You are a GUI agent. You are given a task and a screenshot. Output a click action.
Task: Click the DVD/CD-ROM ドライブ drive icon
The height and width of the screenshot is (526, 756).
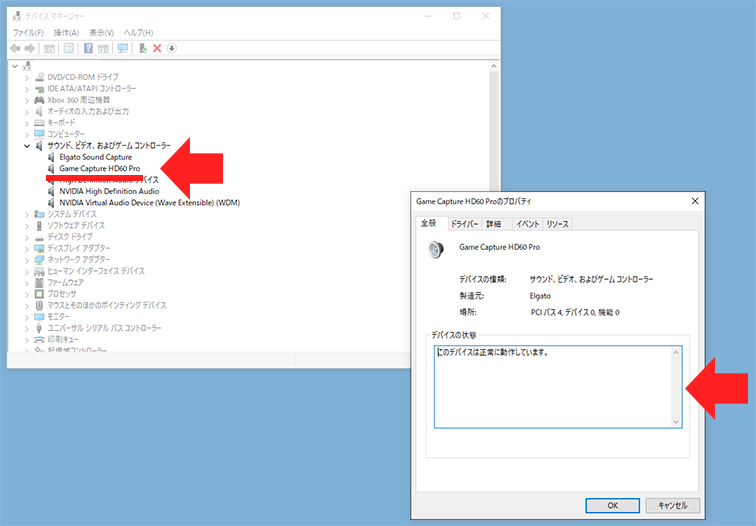click(40, 77)
